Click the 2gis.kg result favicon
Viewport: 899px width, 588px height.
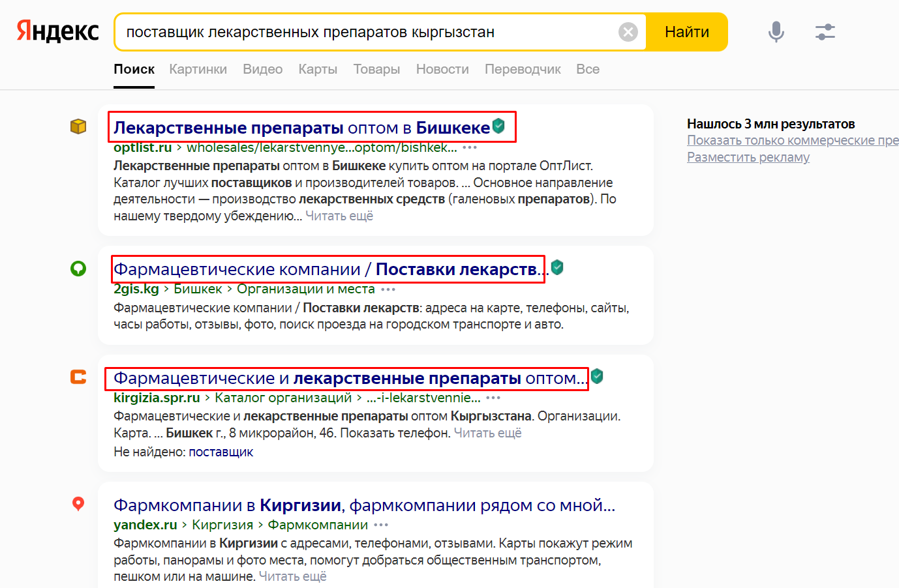point(78,269)
